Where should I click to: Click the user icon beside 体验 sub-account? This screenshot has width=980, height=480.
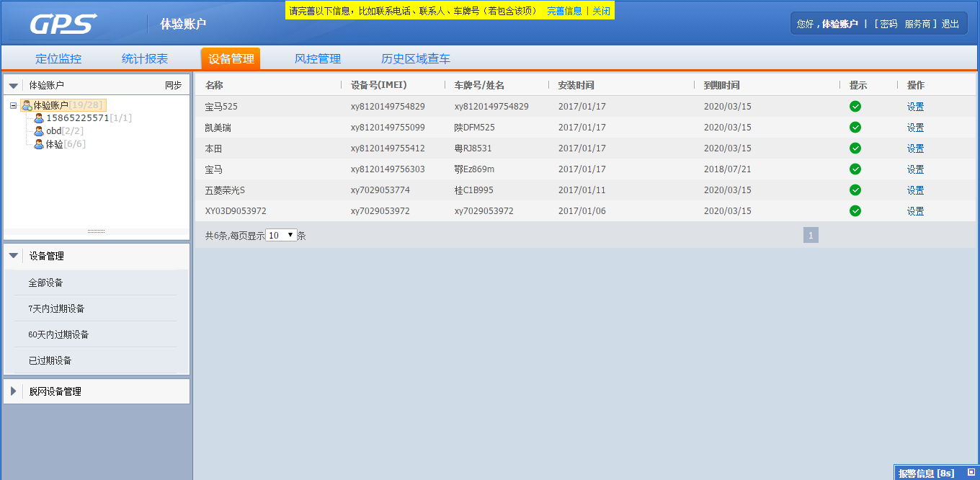coord(39,144)
